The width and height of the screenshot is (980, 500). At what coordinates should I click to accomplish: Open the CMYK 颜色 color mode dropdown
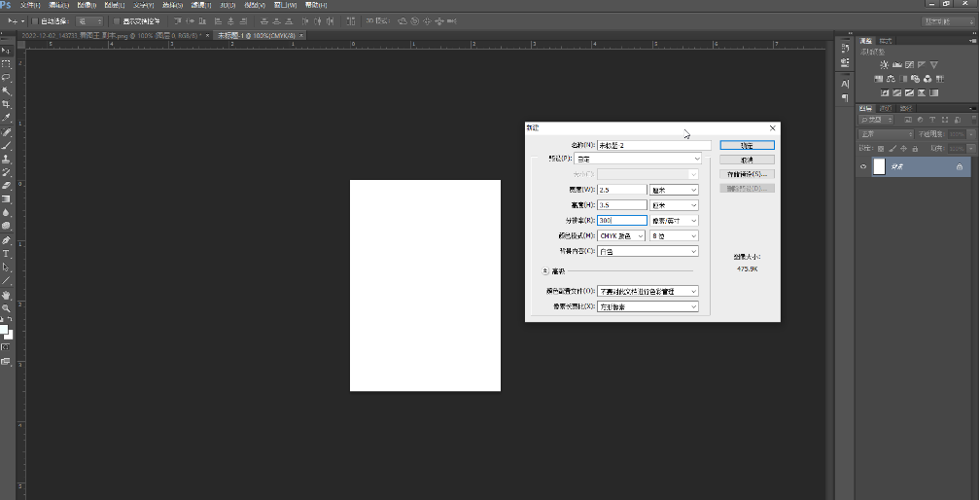point(620,235)
